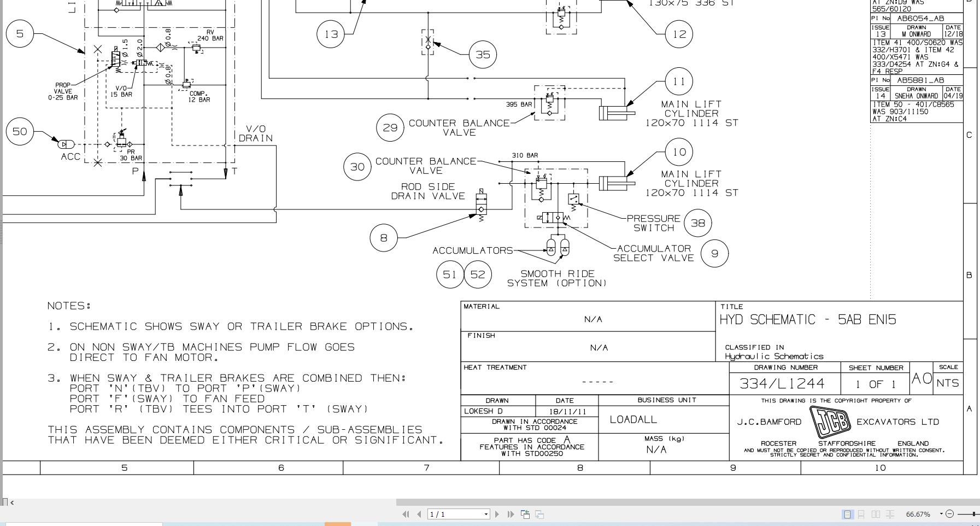Go to the next page
The height and width of the screenshot is (526, 980).
[x=497, y=514]
